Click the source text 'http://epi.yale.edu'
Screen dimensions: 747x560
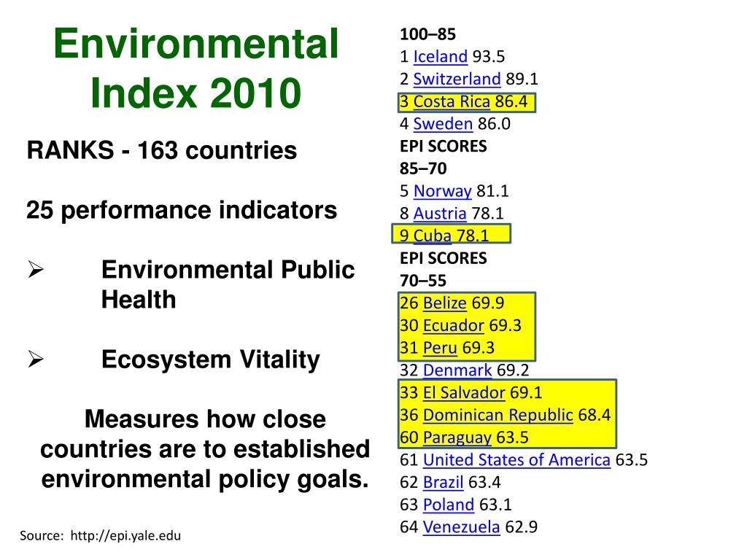[x=125, y=536]
